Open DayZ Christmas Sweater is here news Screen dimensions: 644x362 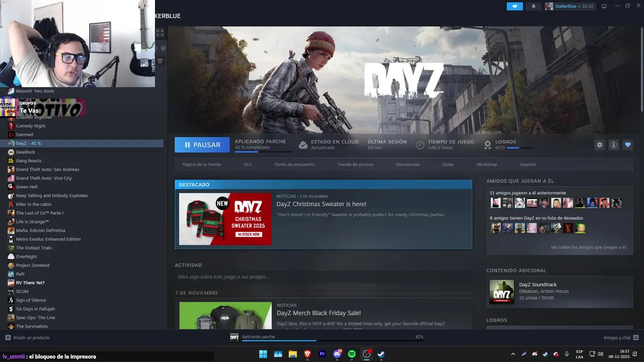321,204
